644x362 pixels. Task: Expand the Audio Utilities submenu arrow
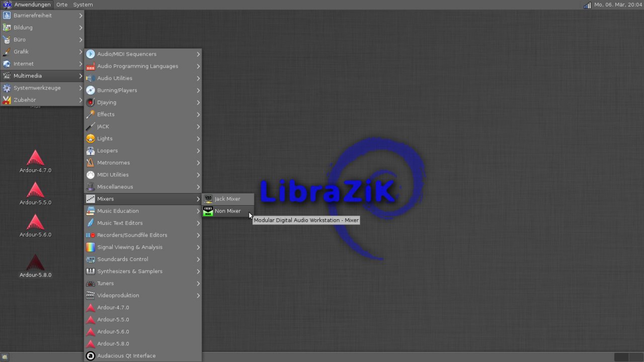point(198,78)
